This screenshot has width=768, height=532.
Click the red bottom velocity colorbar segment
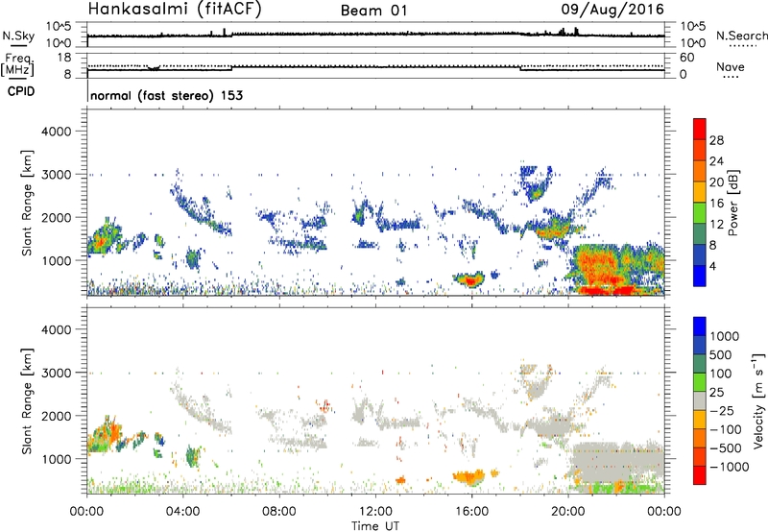[700, 475]
